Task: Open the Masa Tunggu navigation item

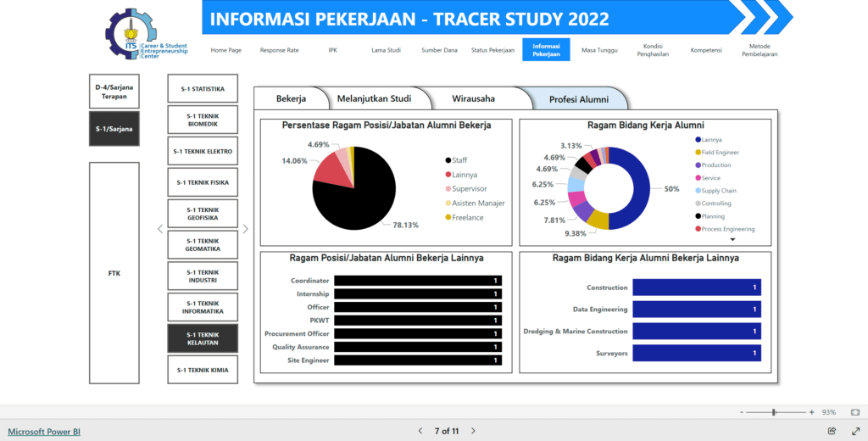Action: coord(599,50)
